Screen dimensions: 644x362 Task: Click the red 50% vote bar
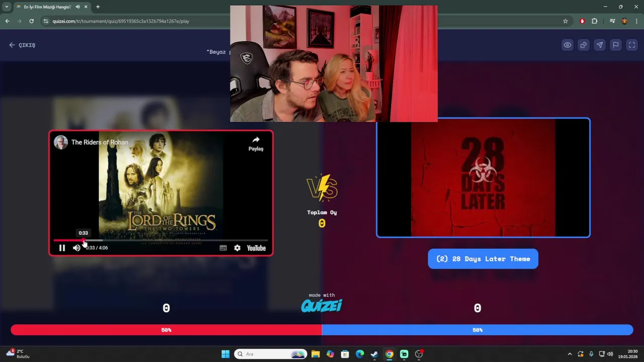coord(166,330)
